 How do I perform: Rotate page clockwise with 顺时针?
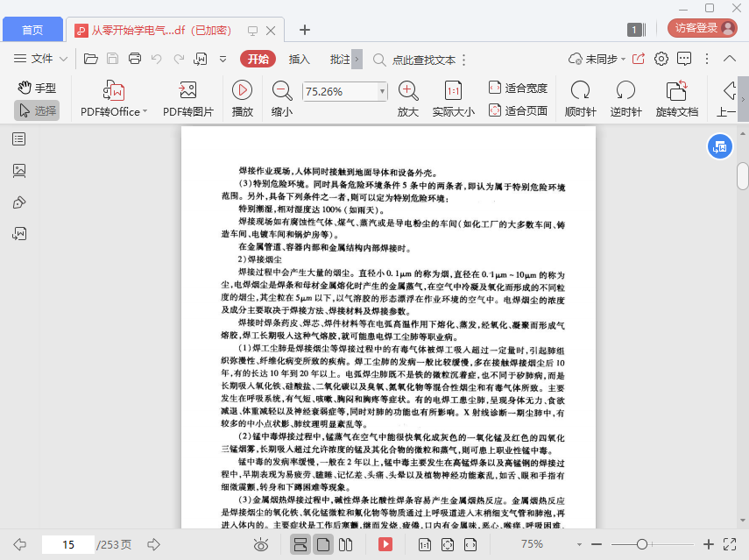(580, 90)
